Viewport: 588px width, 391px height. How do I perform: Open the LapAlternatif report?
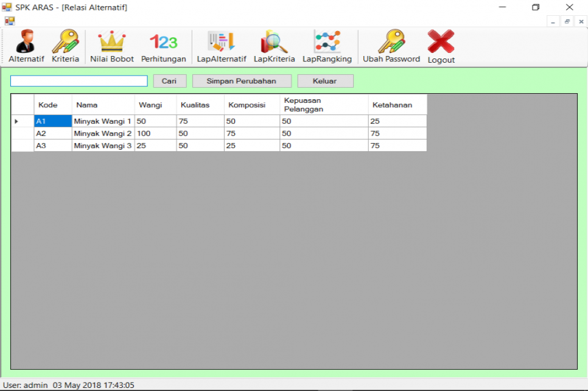click(x=221, y=46)
